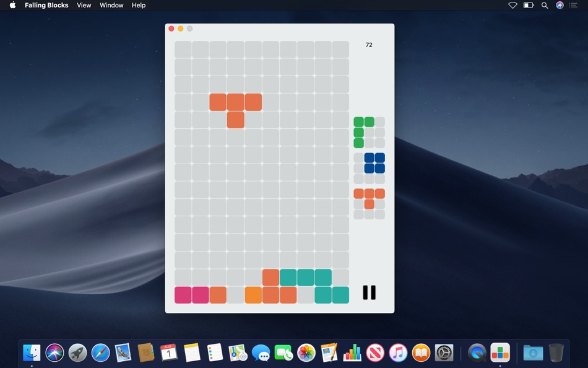
Task: Open Numbers from the Dock
Action: [352, 353]
